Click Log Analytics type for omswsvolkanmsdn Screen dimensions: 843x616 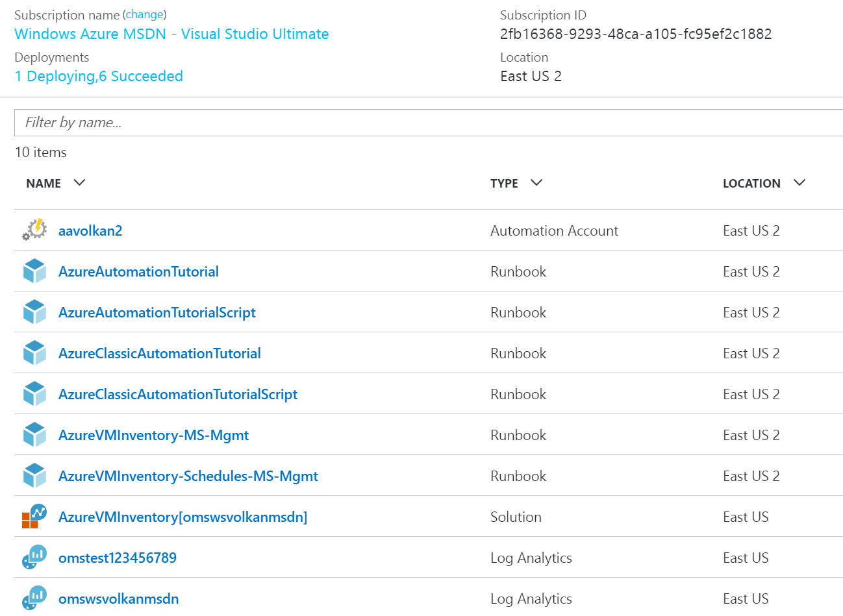(531, 598)
